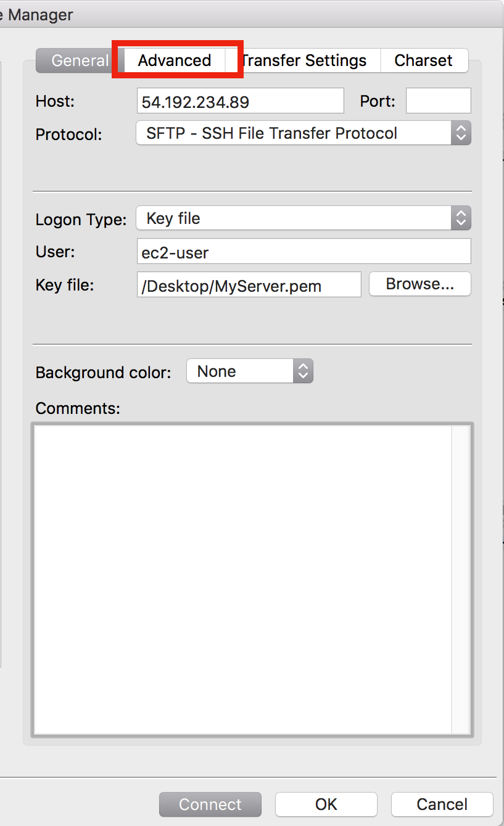Dismiss the dialog with Cancel
The width and height of the screenshot is (504, 826).
click(442, 804)
